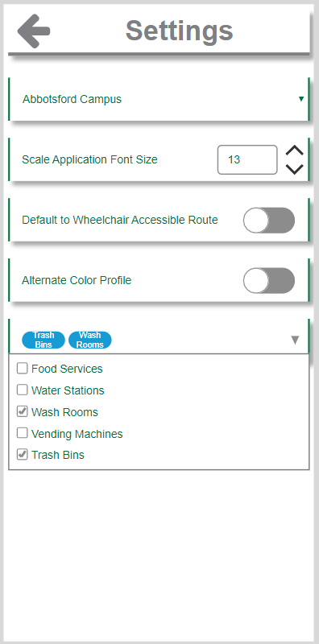Click the Settings page title
The width and height of the screenshot is (319, 644).
click(179, 30)
